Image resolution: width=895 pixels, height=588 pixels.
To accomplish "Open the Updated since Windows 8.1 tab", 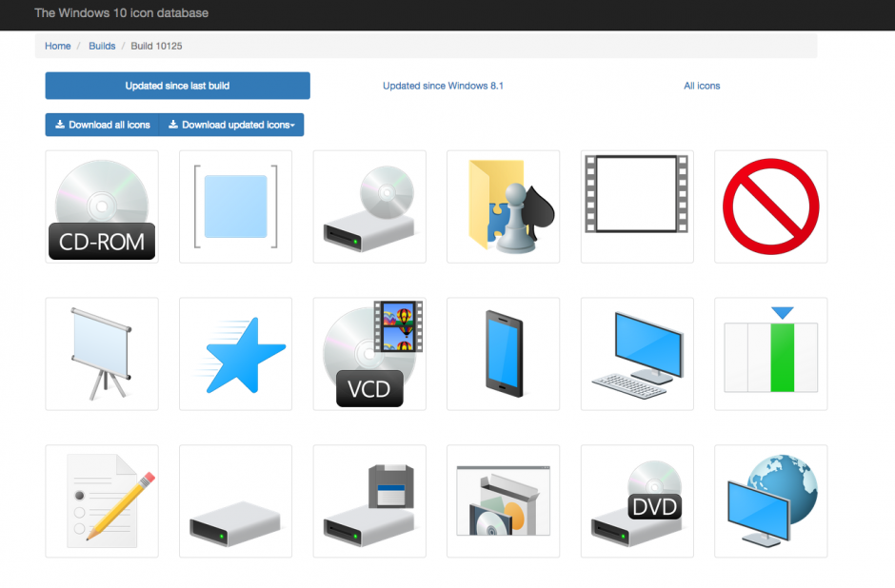I will pos(443,86).
